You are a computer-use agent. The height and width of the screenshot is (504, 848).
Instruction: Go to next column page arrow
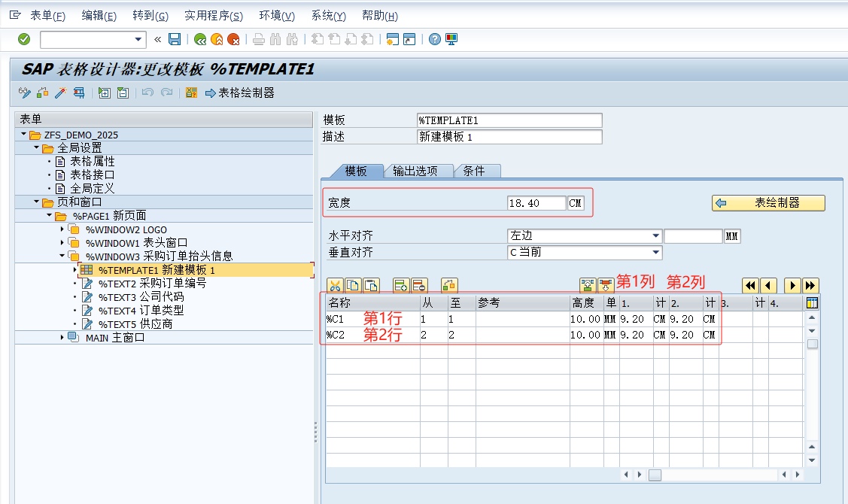coord(792,286)
